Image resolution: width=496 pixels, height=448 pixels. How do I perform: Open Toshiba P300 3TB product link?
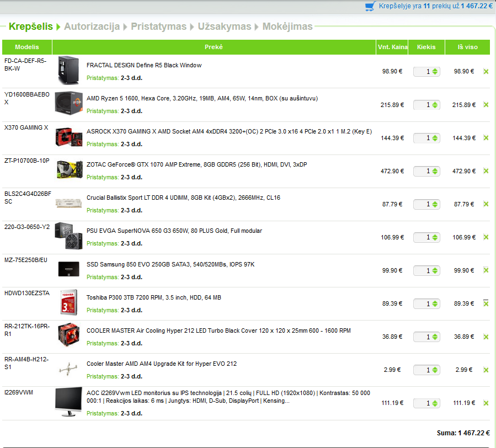click(154, 297)
